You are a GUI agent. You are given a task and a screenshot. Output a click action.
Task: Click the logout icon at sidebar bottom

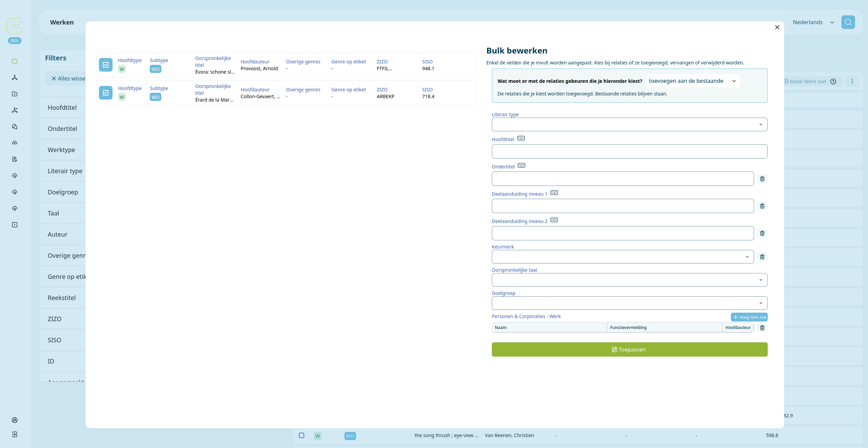[x=15, y=434]
